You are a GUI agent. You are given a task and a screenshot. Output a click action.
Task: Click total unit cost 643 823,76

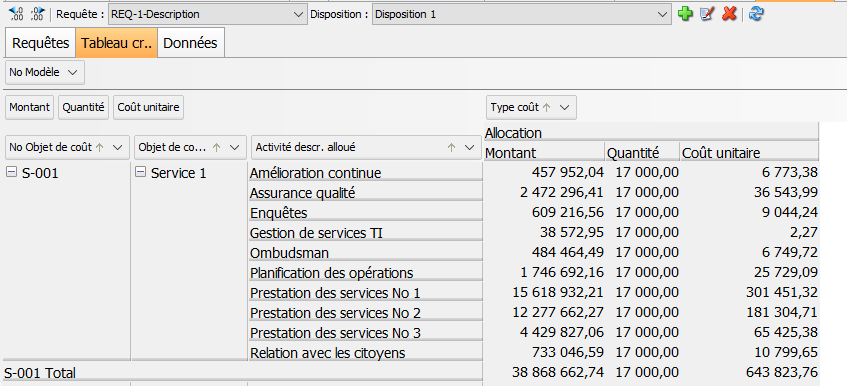click(750, 372)
